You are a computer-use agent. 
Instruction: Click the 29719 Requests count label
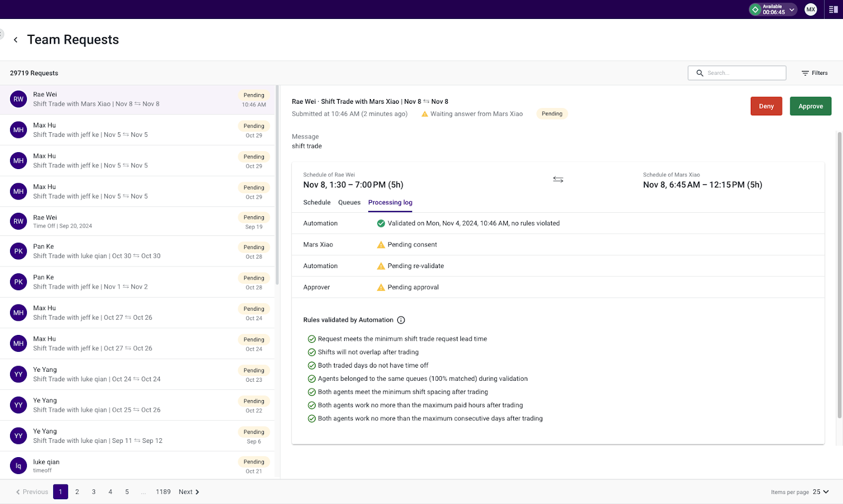point(34,73)
